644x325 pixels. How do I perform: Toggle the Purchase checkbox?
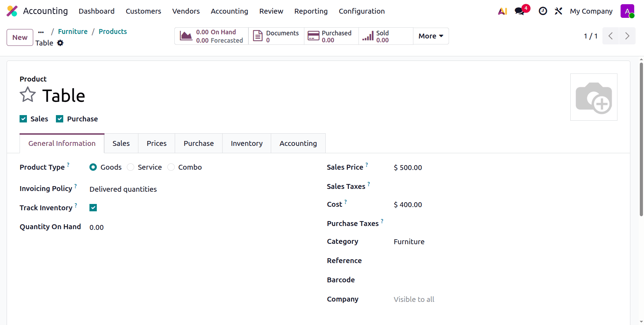tap(60, 119)
